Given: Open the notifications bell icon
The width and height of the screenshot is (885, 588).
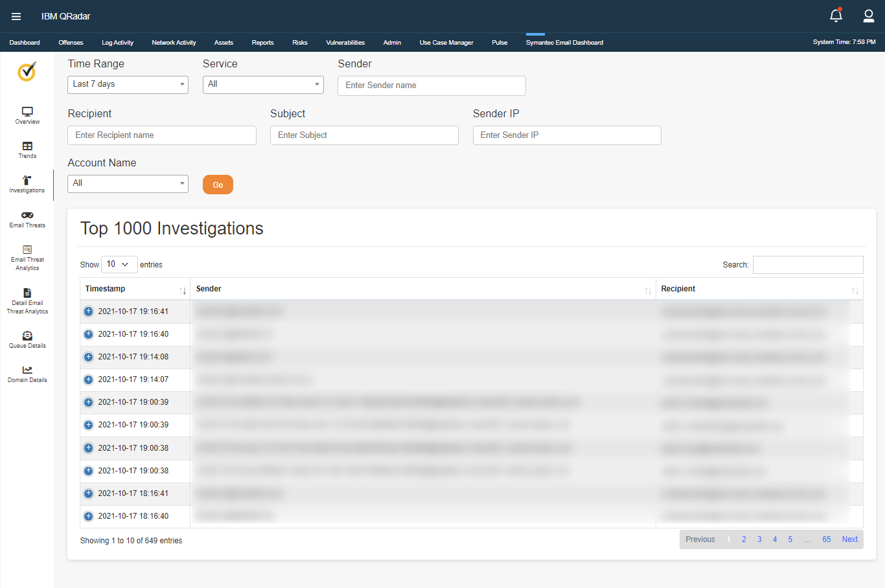Looking at the screenshot, I should [x=836, y=15].
